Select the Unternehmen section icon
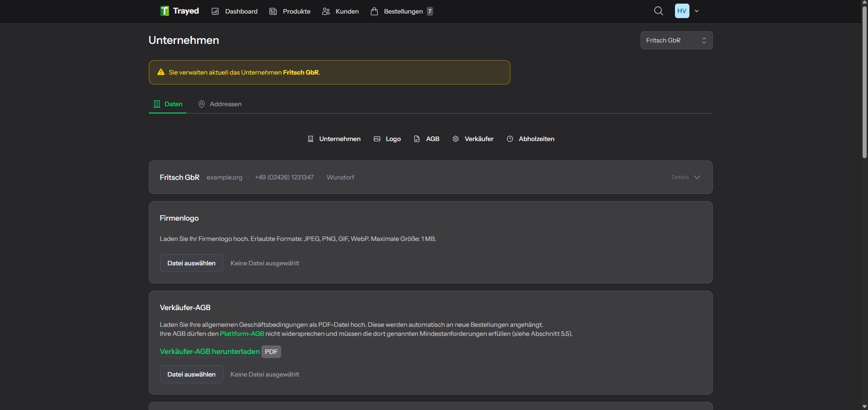This screenshot has width=868, height=410. click(334, 139)
